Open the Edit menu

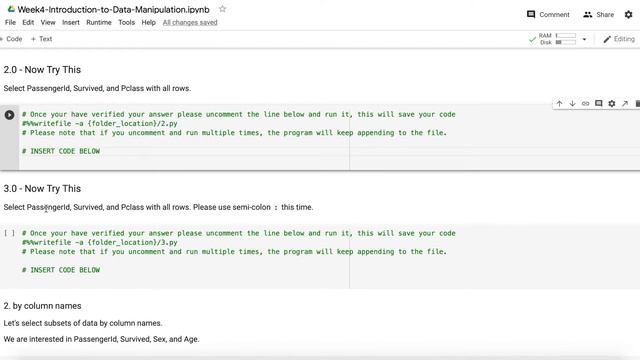28,22
